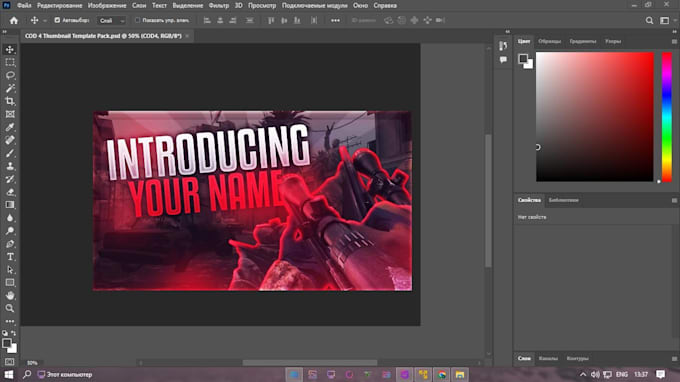Open the Справка menu
Image resolution: width=680 pixels, height=382 pixels.
coord(385,6)
